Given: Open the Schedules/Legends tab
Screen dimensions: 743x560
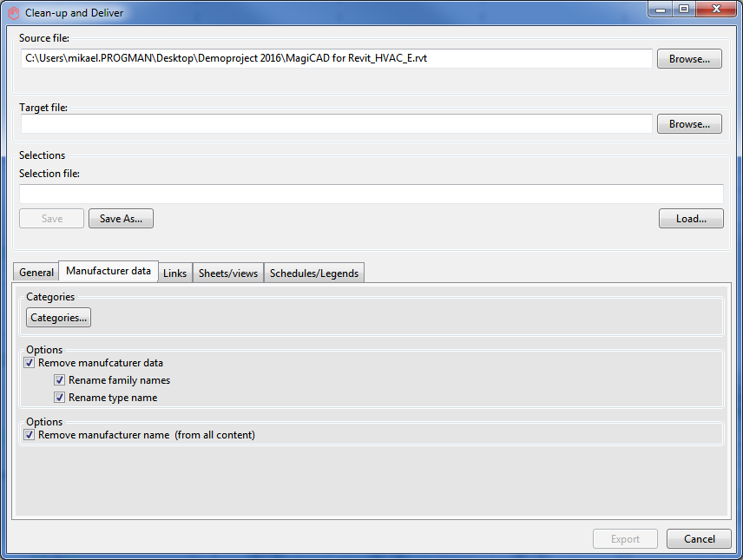Looking at the screenshot, I should (x=313, y=273).
